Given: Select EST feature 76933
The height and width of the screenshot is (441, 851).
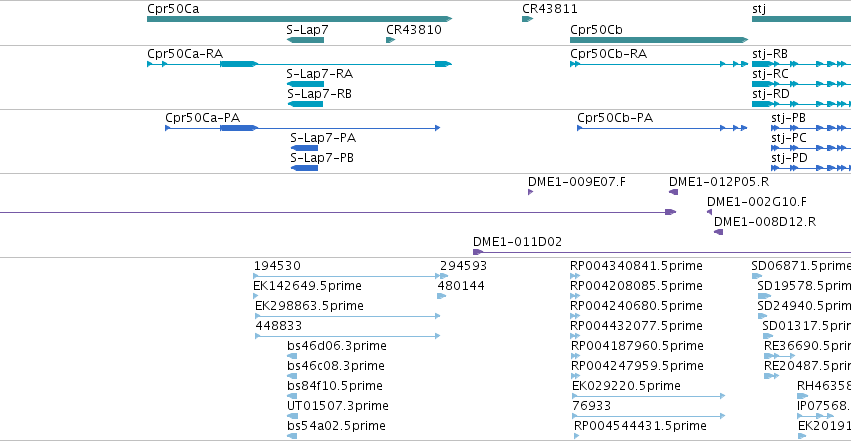Looking at the screenshot, I should (649, 417).
